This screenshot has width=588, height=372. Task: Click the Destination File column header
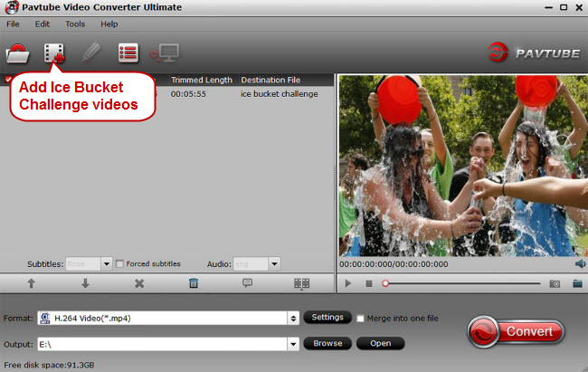270,80
